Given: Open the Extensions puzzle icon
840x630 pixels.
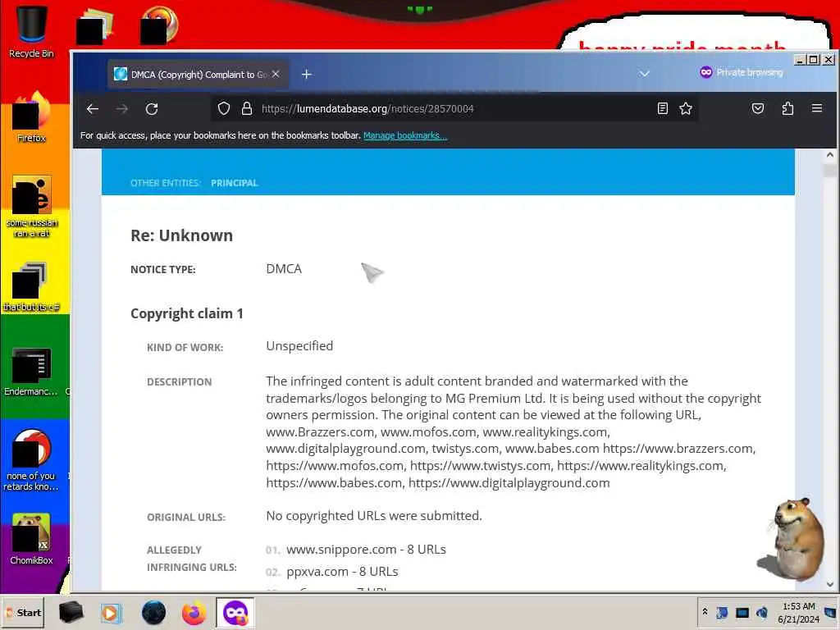Looking at the screenshot, I should 787,109.
